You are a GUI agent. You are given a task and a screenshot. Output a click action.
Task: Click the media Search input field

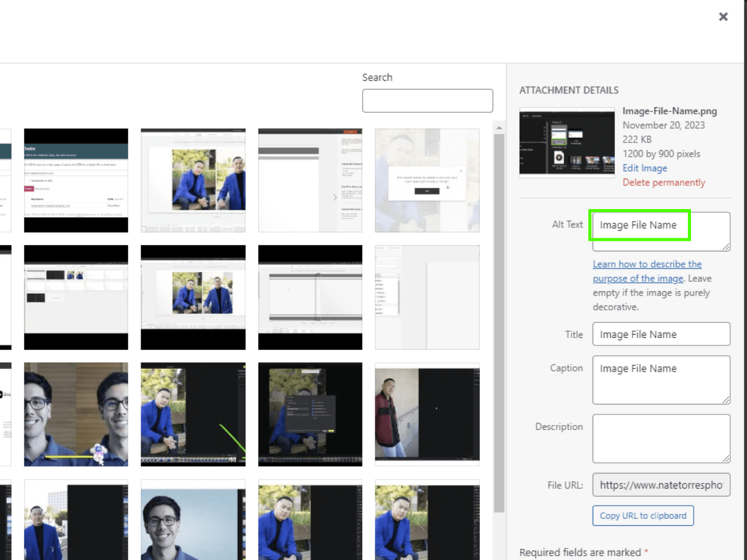click(x=427, y=101)
